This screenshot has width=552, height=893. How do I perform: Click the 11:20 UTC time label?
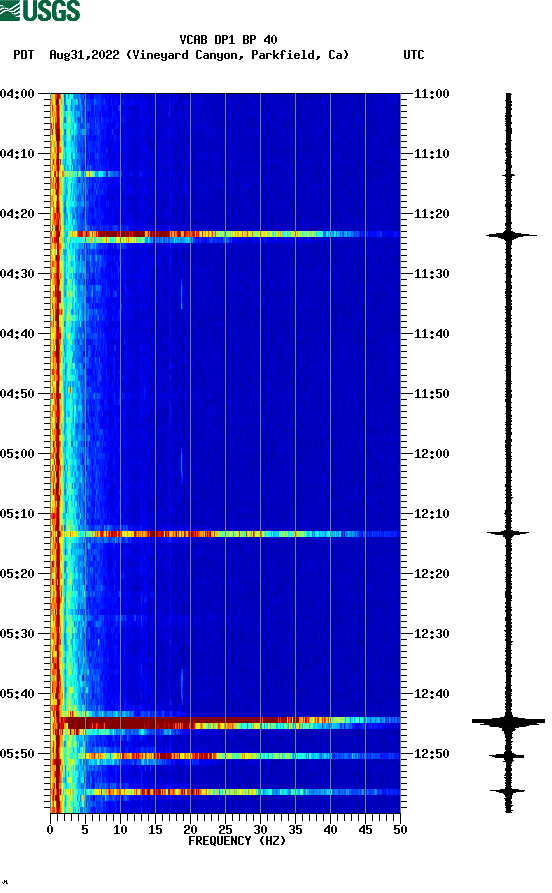click(x=432, y=214)
